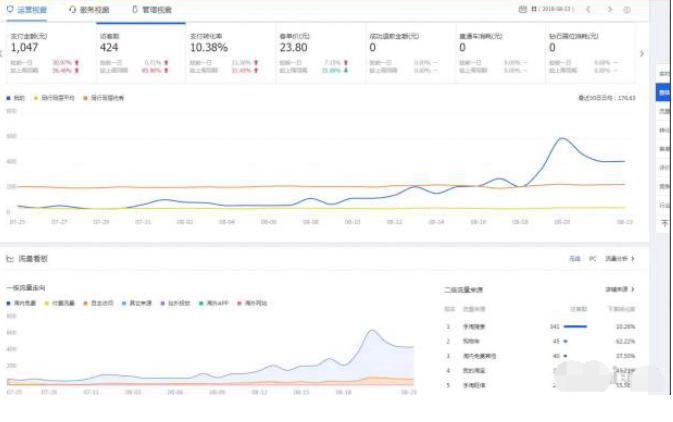Toggle the blue 我的 legend series

click(x=16, y=98)
